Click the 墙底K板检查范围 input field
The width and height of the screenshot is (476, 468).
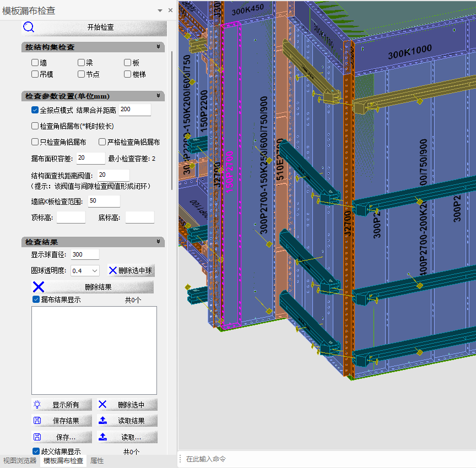(x=104, y=201)
